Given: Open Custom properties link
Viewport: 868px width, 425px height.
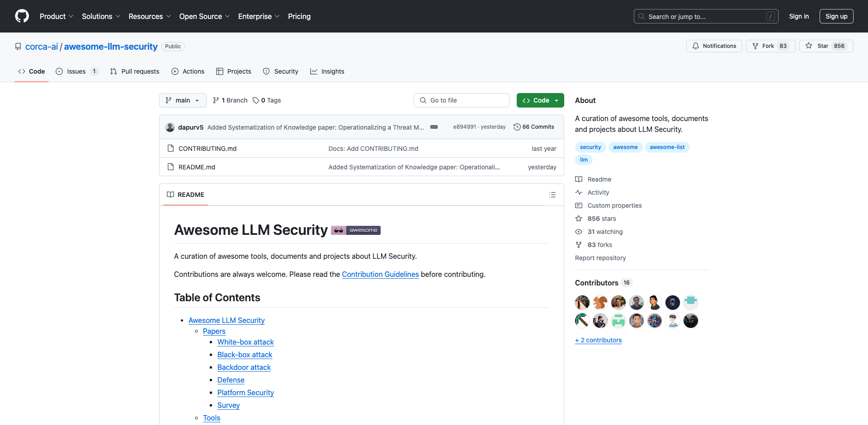Looking at the screenshot, I should (609, 205).
